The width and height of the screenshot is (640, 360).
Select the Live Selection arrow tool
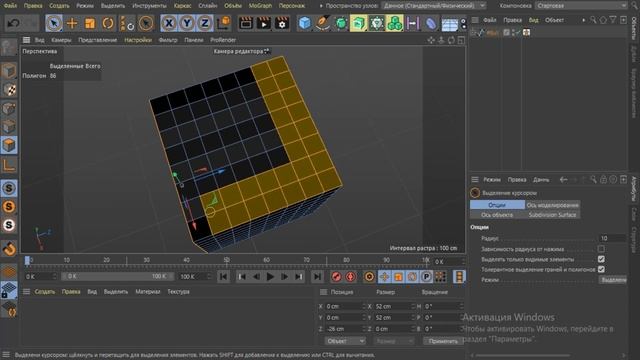pyautogui.click(x=54, y=23)
